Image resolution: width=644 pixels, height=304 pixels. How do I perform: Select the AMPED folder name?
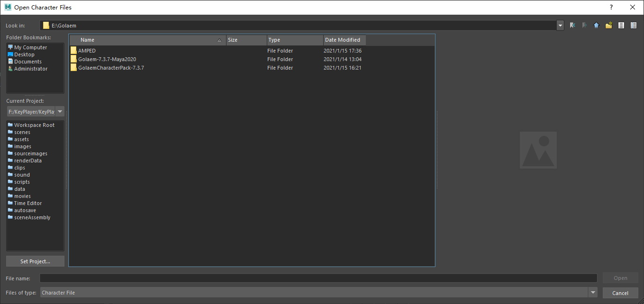pos(87,51)
